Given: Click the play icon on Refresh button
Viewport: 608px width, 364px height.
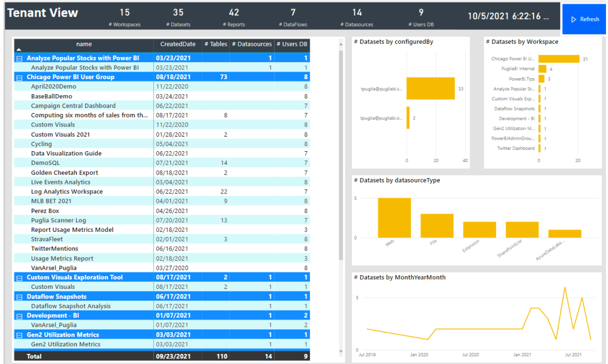Looking at the screenshot, I should coord(574,19).
